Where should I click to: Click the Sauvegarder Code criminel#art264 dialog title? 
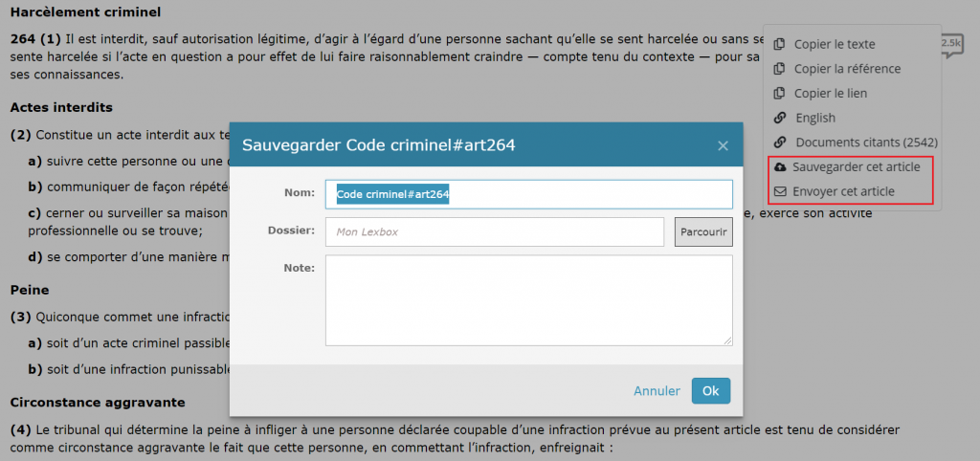(379, 145)
